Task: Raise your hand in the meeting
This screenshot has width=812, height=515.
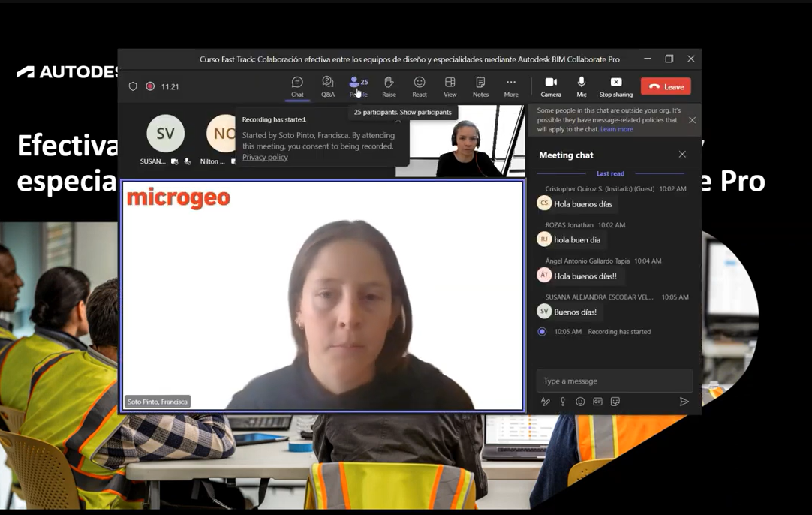Action: click(389, 87)
